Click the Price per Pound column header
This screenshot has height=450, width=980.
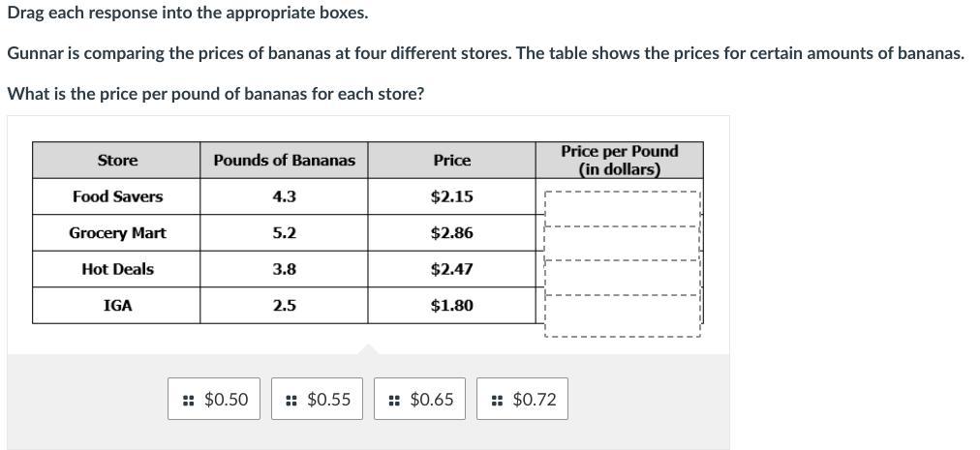point(620,161)
